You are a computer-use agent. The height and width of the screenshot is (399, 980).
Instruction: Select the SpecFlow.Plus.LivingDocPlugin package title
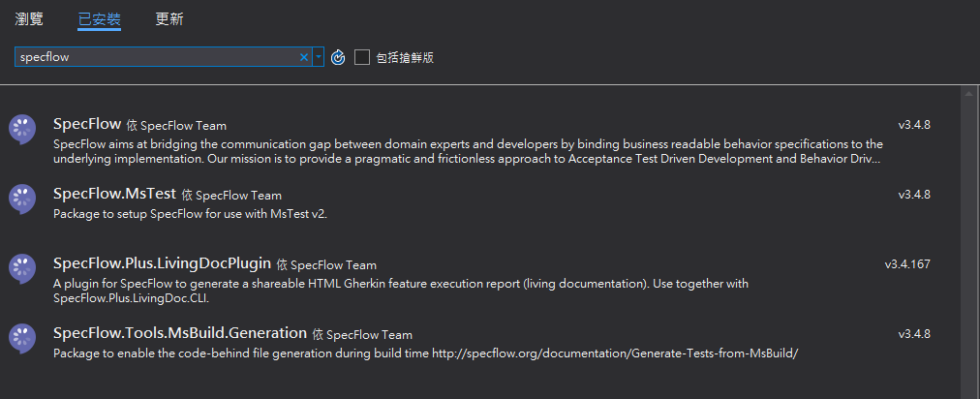click(162, 263)
